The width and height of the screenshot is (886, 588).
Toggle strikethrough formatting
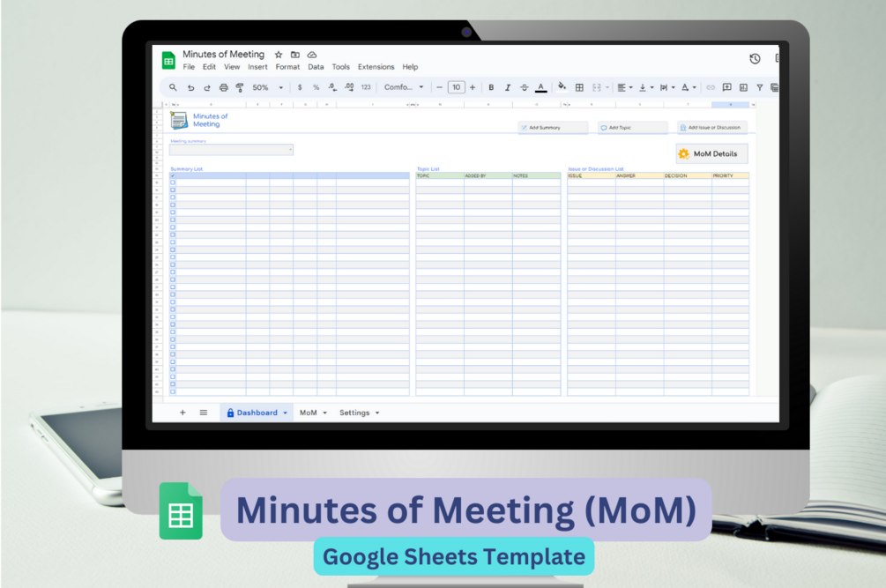(524, 87)
